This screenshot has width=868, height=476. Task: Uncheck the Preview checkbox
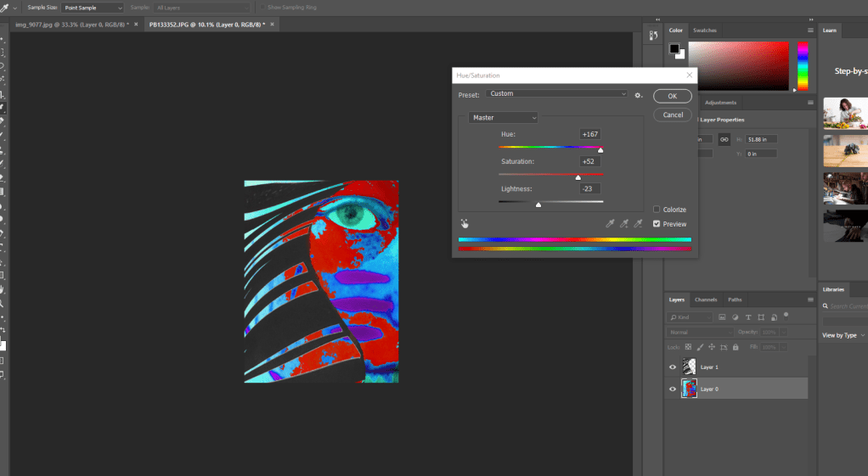pyautogui.click(x=657, y=224)
